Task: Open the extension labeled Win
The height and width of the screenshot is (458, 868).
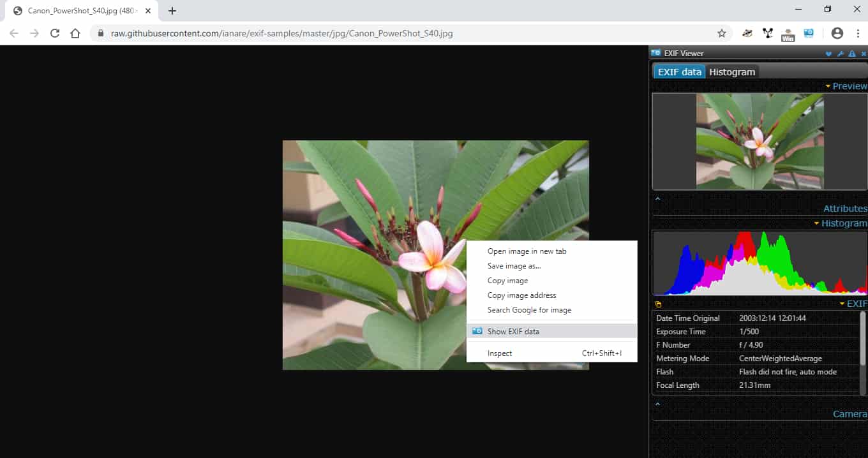Action: [x=788, y=34]
